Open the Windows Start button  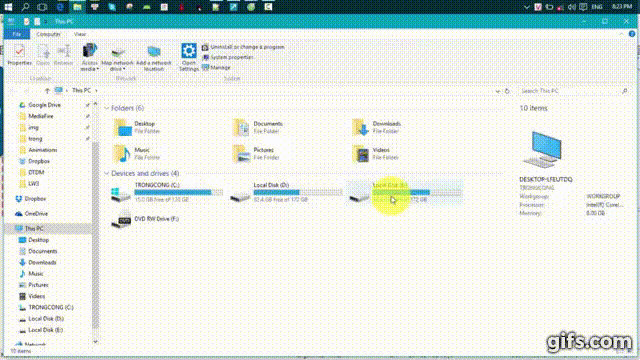pyautogui.click(x=8, y=7)
